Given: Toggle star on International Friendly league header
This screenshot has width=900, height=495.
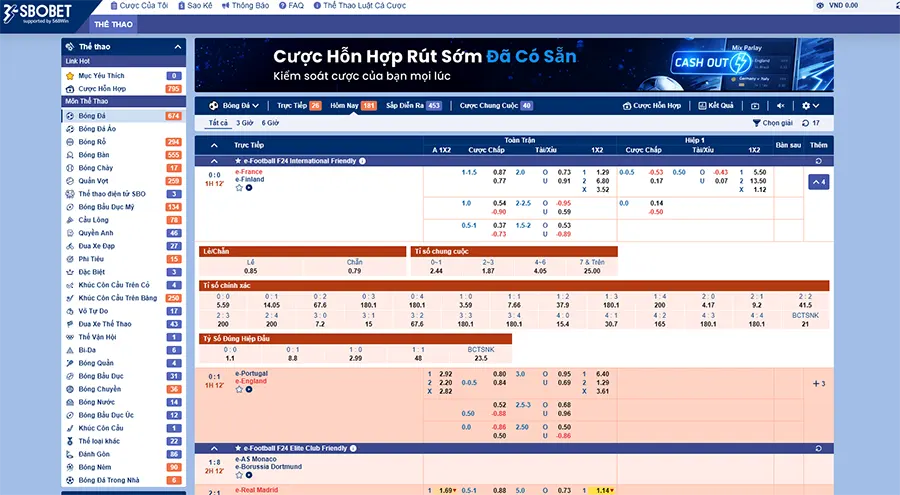Looking at the screenshot, I should click(238, 161).
